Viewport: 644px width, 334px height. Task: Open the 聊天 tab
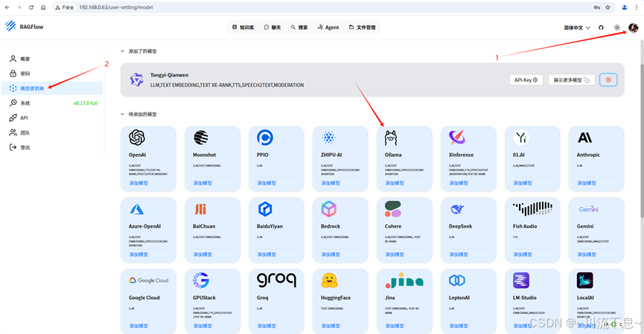coord(272,28)
